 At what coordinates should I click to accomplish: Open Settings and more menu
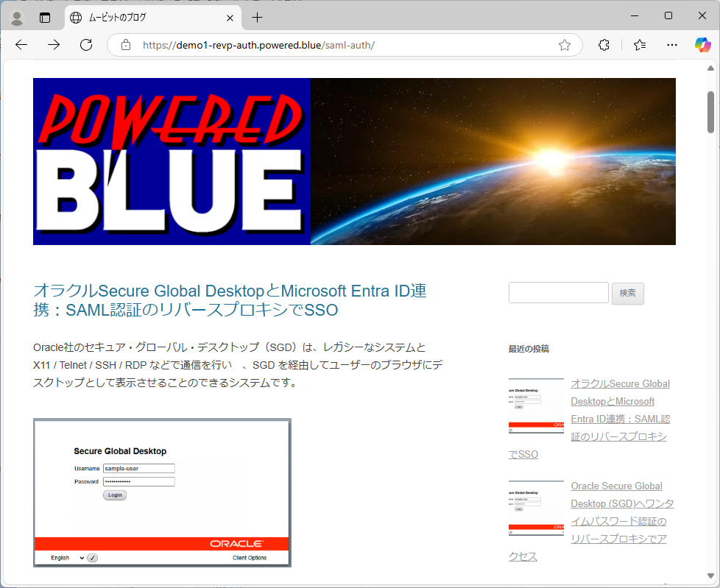tap(672, 45)
